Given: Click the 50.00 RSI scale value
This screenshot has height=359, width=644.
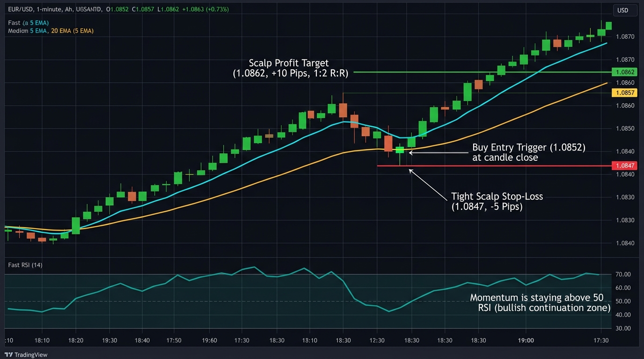Looking at the screenshot, I should pyautogui.click(x=623, y=302).
